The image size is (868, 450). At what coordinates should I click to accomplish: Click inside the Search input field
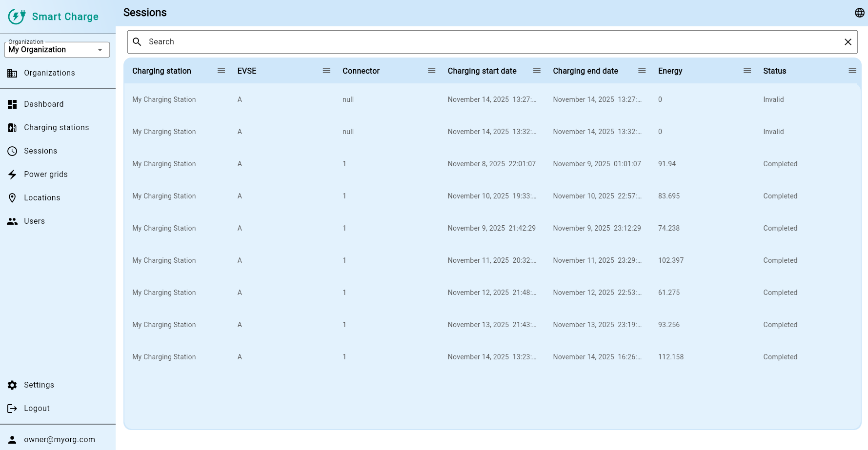pos(342,41)
